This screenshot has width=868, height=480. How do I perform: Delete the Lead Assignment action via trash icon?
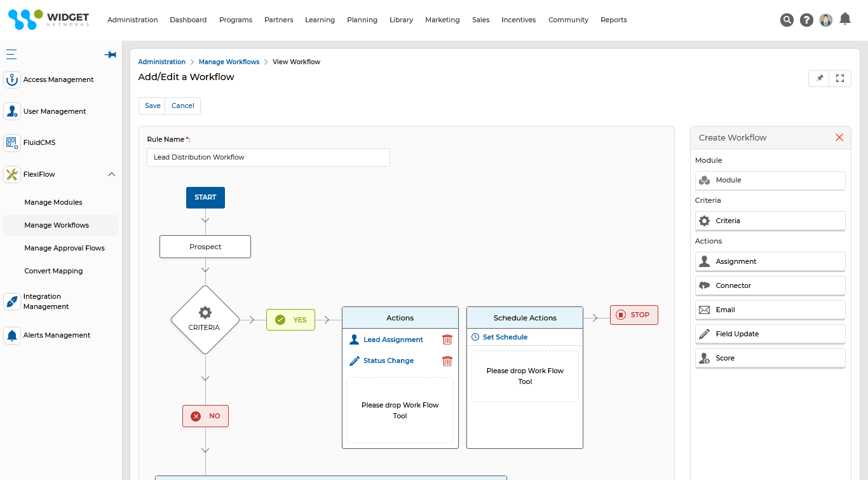[x=447, y=339]
